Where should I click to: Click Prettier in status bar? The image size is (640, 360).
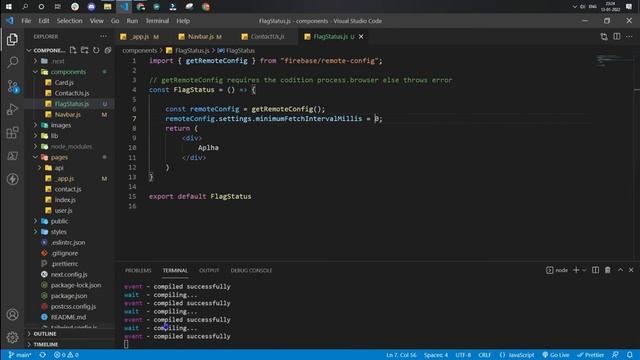pyautogui.click(x=590, y=355)
